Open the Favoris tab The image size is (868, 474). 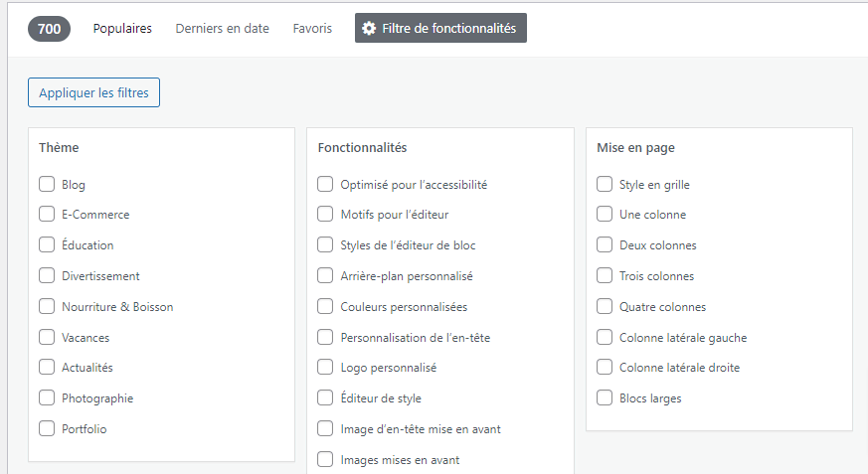[312, 29]
